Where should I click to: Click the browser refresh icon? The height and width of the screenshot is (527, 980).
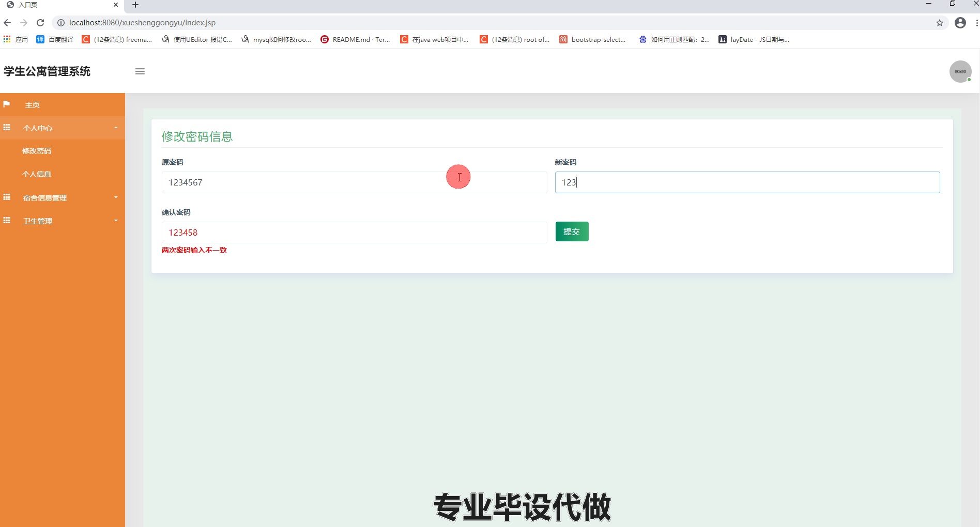coord(40,22)
